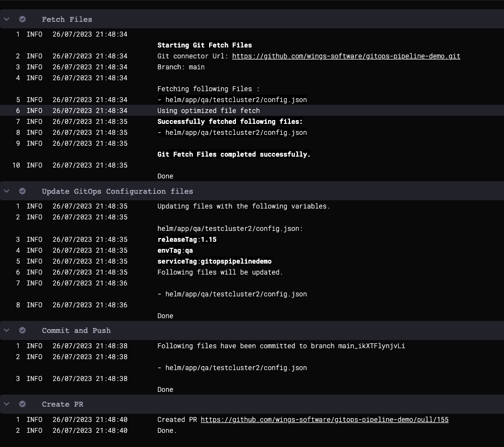Click the committed to branch main_ikXTFlynjvLi line
504x447 pixels.
point(281,346)
